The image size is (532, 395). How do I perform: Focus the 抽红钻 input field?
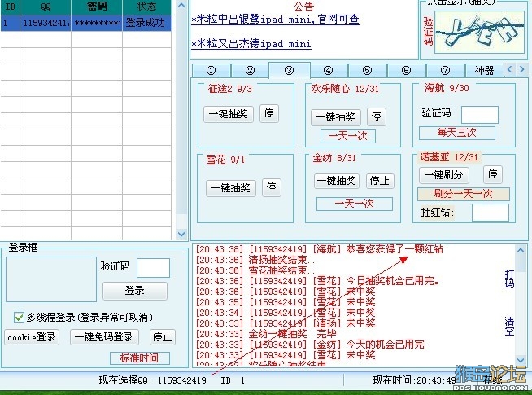[x=491, y=213]
